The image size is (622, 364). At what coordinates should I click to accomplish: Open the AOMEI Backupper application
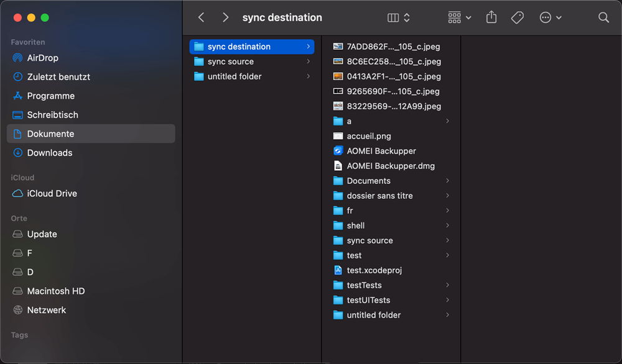[x=381, y=151]
